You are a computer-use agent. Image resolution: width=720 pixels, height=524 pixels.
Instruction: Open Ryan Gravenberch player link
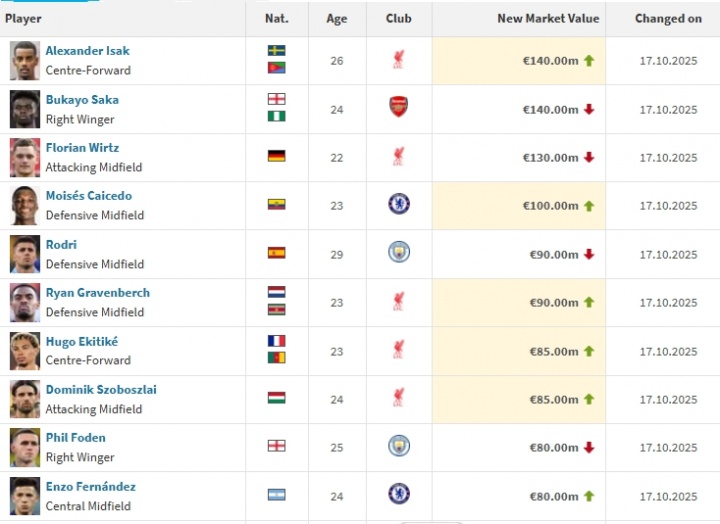(x=97, y=293)
